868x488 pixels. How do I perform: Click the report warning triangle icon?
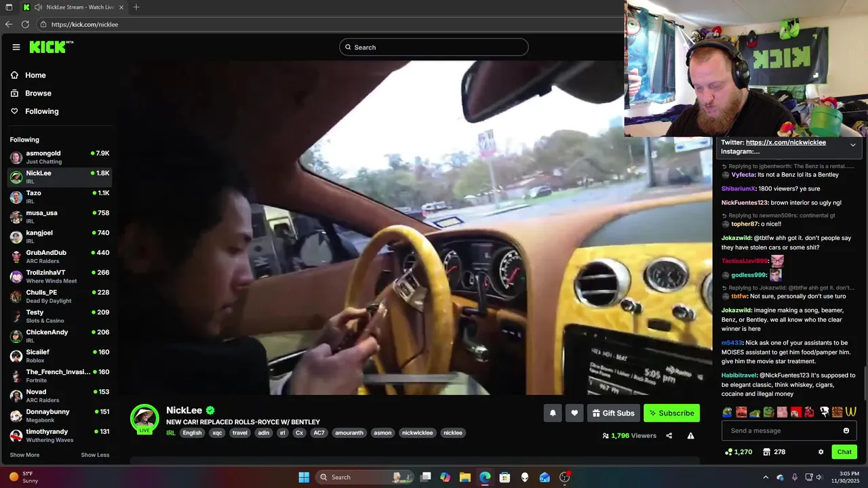(690, 436)
